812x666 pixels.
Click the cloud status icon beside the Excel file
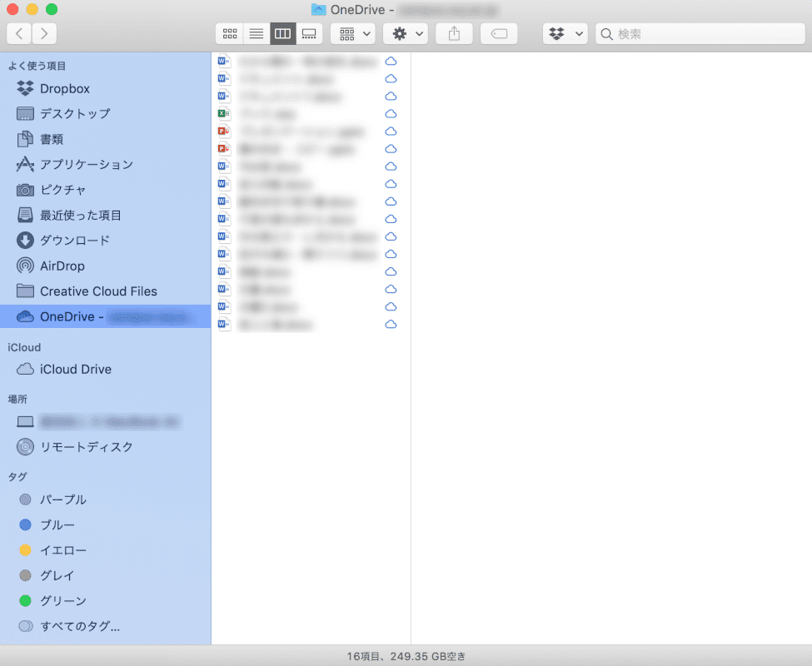tap(391, 114)
